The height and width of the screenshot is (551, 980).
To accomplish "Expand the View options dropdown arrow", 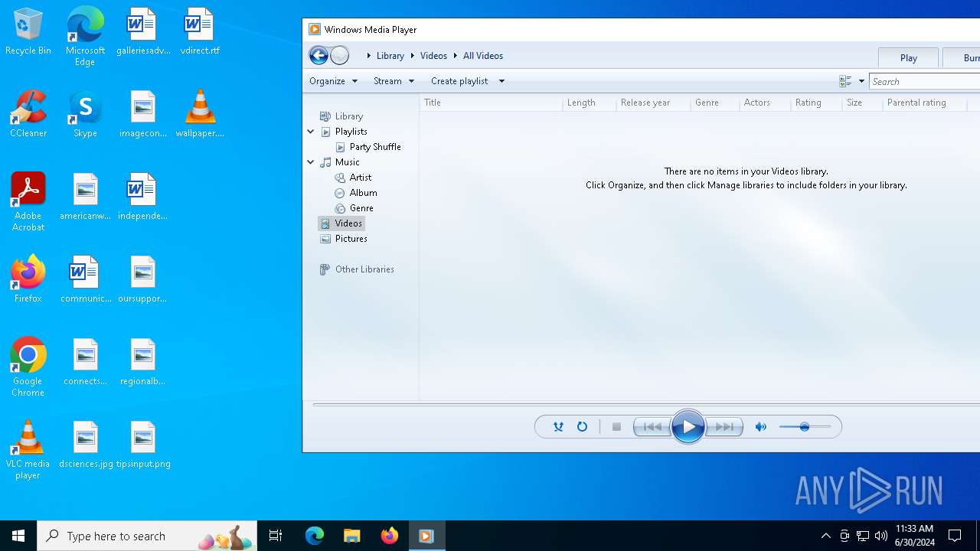I will click(x=861, y=81).
